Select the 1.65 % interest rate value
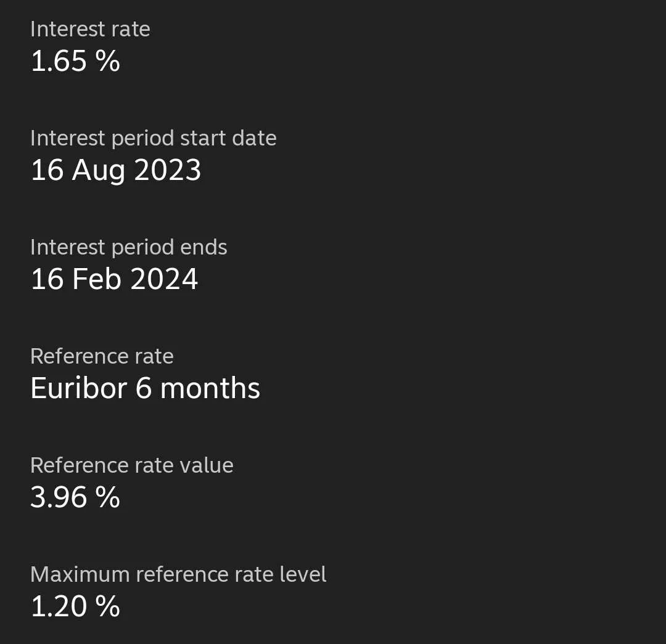The image size is (666, 644). click(x=75, y=62)
